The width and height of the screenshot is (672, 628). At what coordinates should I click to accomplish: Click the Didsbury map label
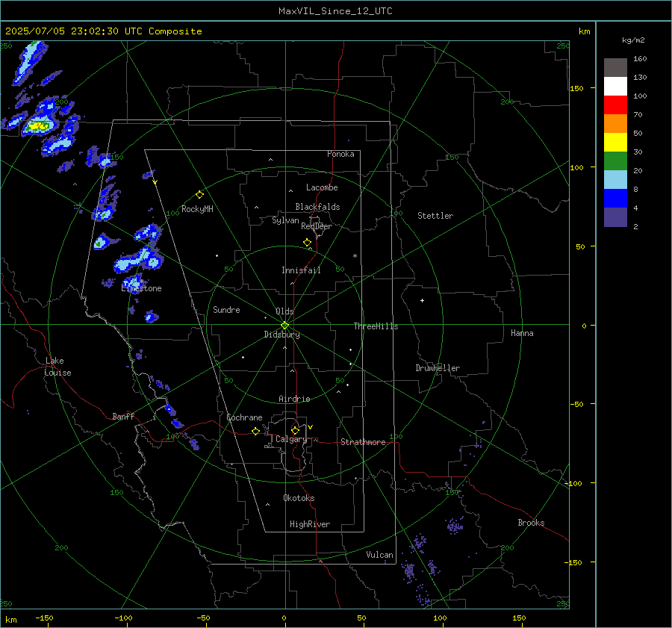281,335
